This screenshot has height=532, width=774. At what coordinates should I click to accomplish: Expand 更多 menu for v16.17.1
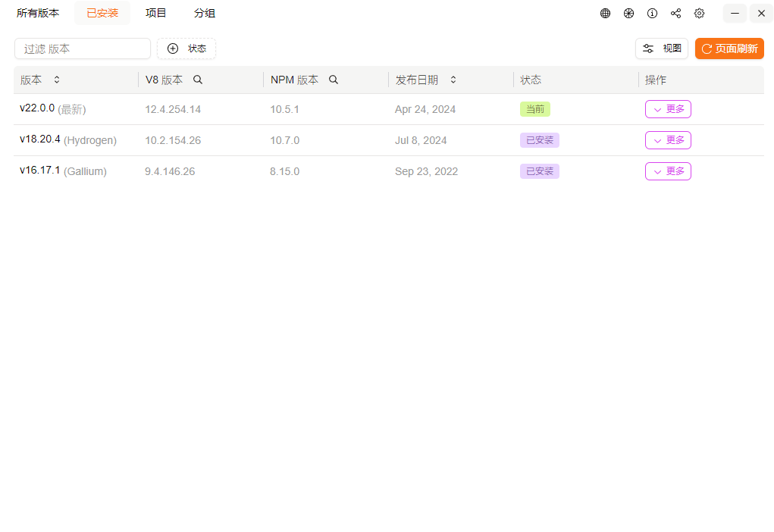[668, 171]
